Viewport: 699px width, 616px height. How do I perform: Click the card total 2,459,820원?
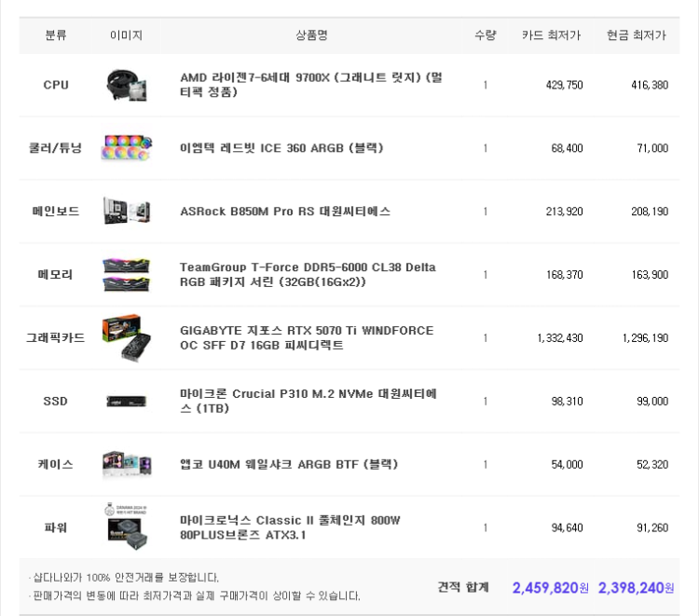550,588
